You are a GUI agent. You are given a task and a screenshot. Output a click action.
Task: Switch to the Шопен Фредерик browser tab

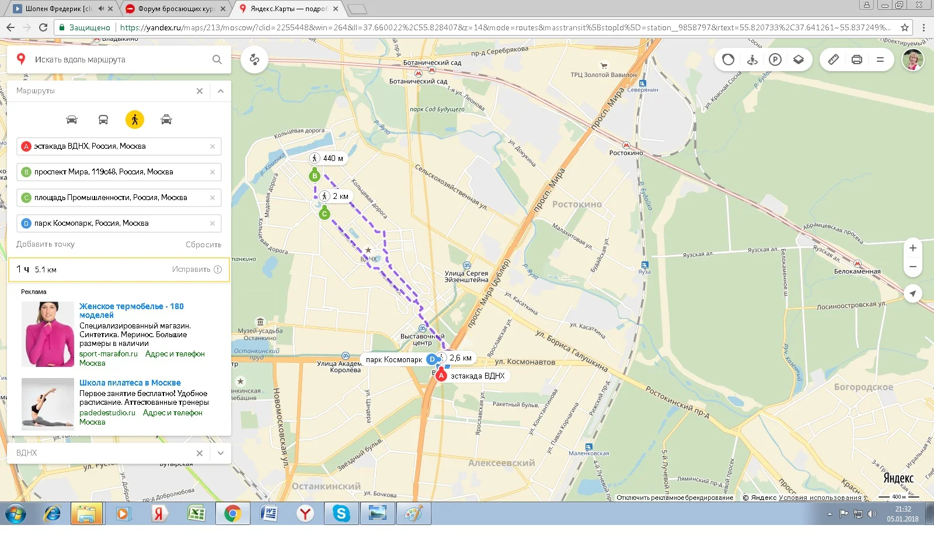coord(58,9)
